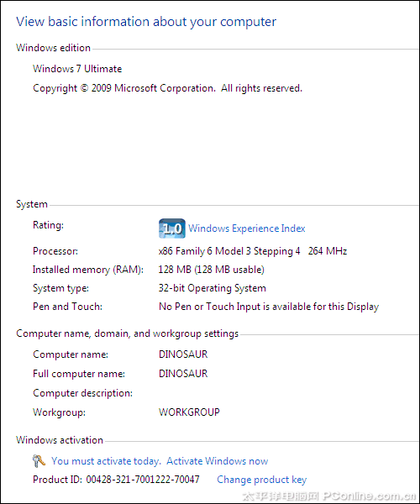The width and height of the screenshot is (420, 504).
Task: Click the 1.0 rating badge icon
Action: (172, 228)
